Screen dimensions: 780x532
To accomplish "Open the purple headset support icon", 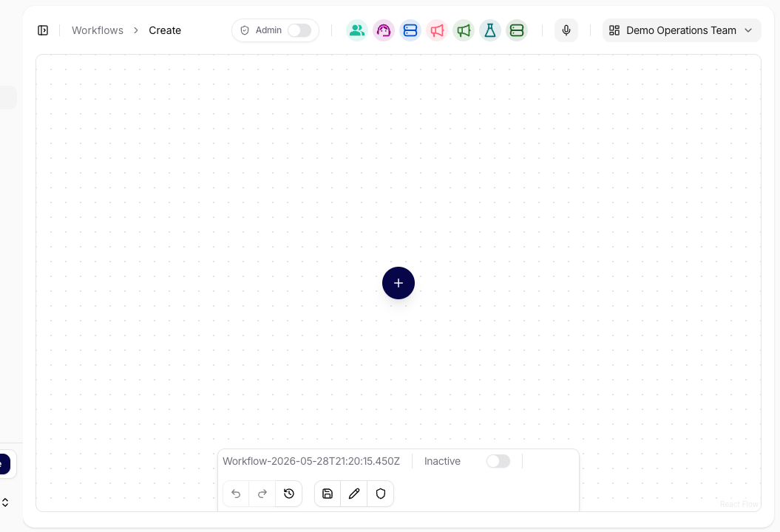I will [x=384, y=30].
